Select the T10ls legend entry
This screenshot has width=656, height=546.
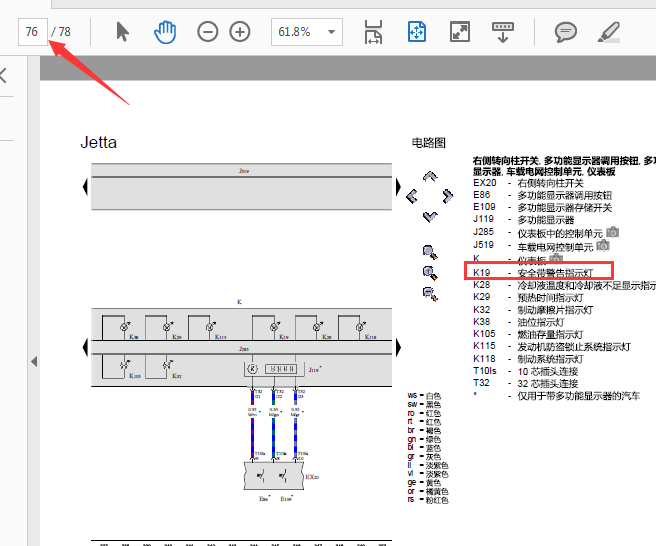click(526, 371)
